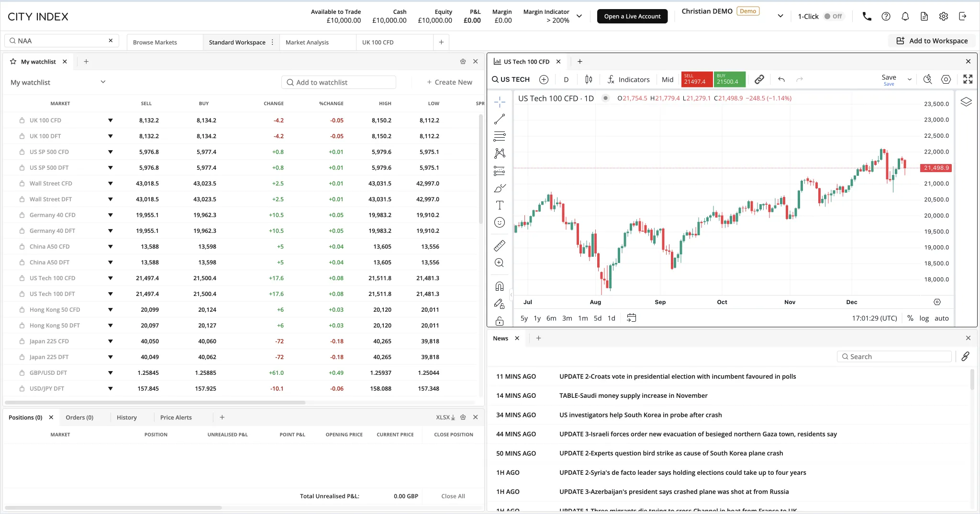Select the zoom-in tool on the chart
Viewport: 980px width, 514px height.
pos(500,262)
